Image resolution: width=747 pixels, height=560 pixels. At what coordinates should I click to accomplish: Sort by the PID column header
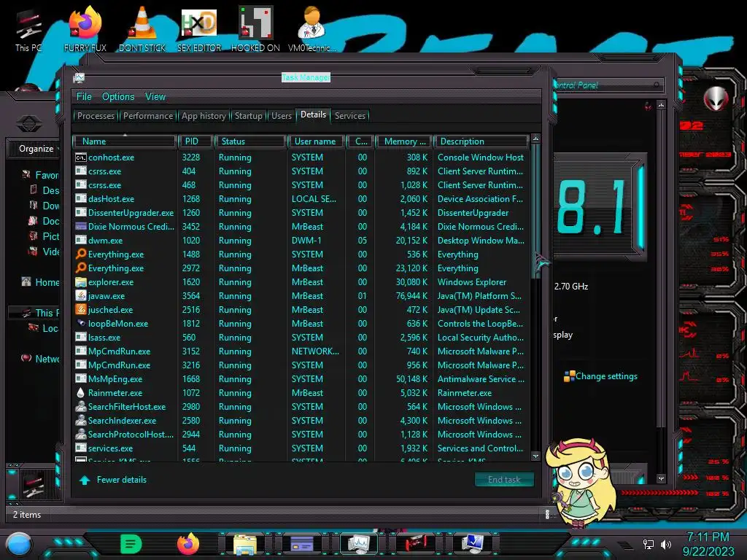(196, 141)
